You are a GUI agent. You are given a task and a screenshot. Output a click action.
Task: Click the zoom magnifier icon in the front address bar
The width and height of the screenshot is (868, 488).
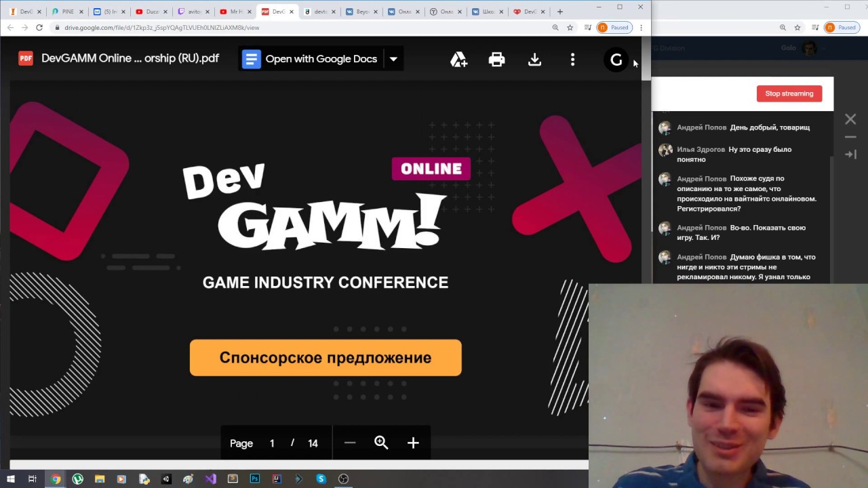point(555,28)
